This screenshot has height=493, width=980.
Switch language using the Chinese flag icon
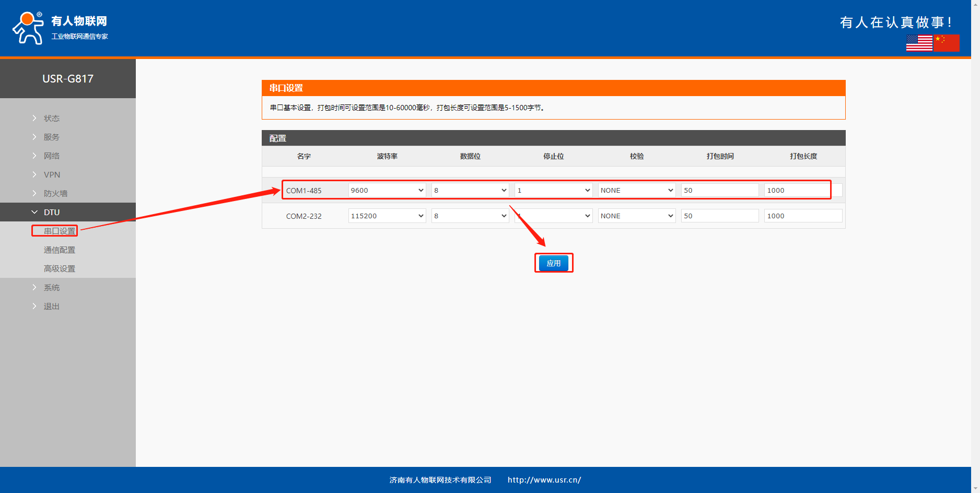point(947,43)
